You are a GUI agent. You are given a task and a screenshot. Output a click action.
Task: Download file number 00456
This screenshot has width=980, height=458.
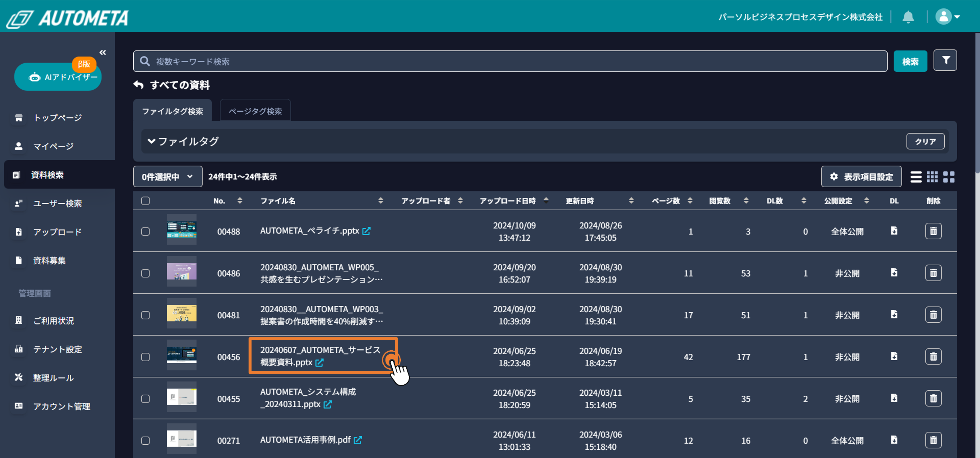894,356
